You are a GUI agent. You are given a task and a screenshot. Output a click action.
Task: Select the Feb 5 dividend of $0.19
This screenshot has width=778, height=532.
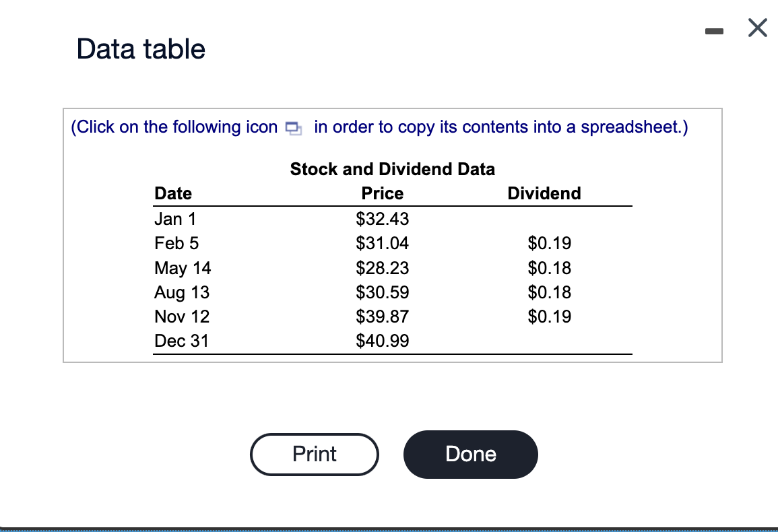pos(550,243)
